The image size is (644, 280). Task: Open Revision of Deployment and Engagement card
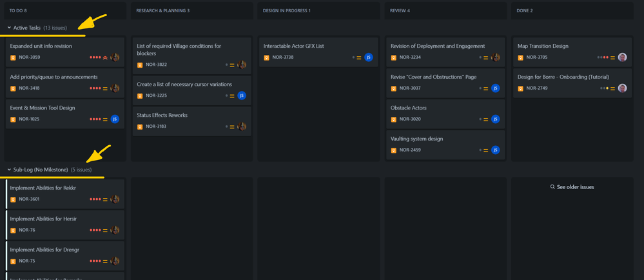(445, 52)
